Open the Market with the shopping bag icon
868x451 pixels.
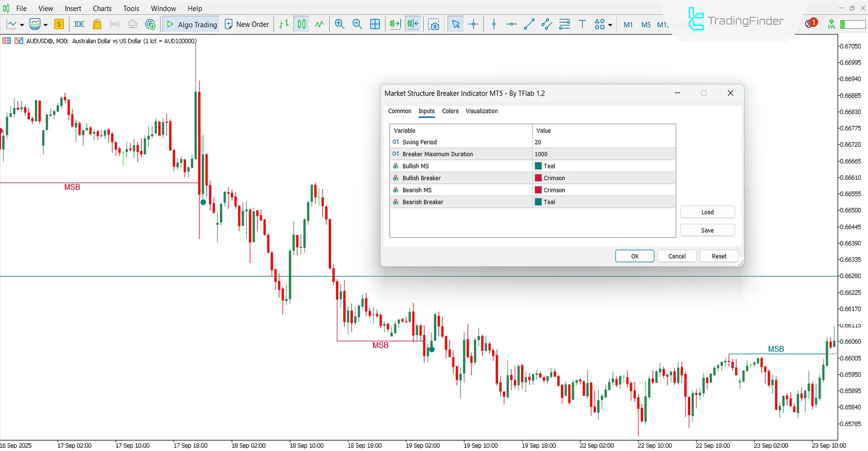tap(97, 24)
